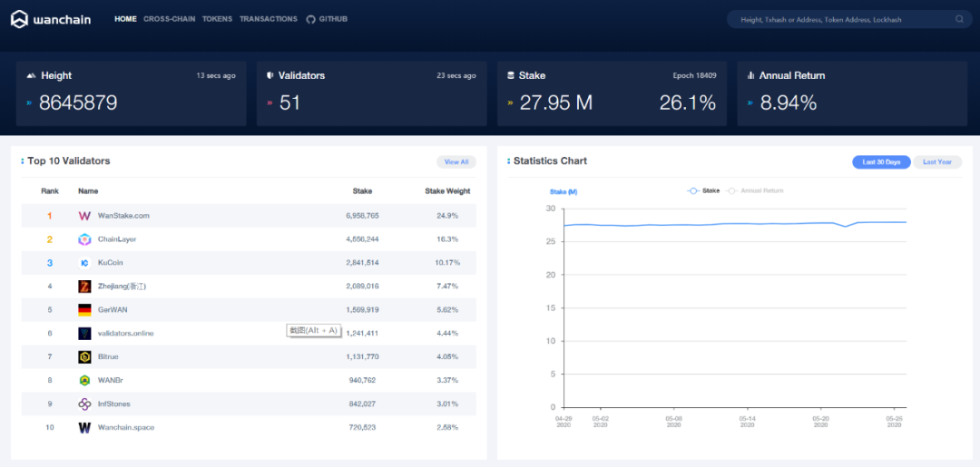Click the Wanchain logo in header
This screenshot has height=467, width=980.
pyautogui.click(x=51, y=19)
